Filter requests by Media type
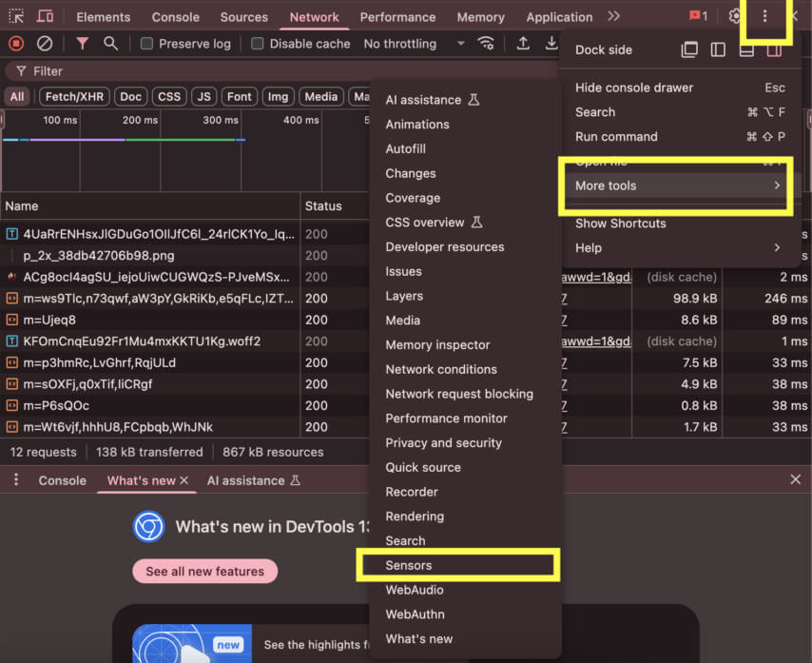The width and height of the screenshot is (812, 663). tap(321, 97)
